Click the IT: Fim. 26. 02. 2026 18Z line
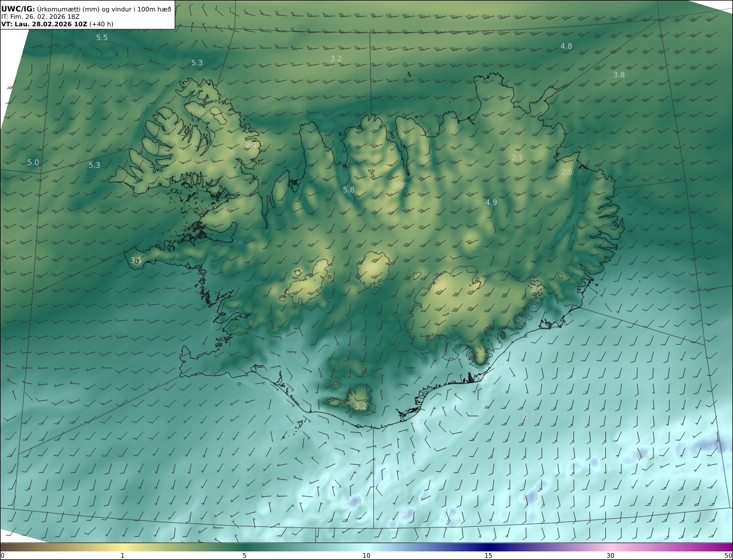Image resolution: width=733 pixels, height=560 pixels. [x=40, y=17]
